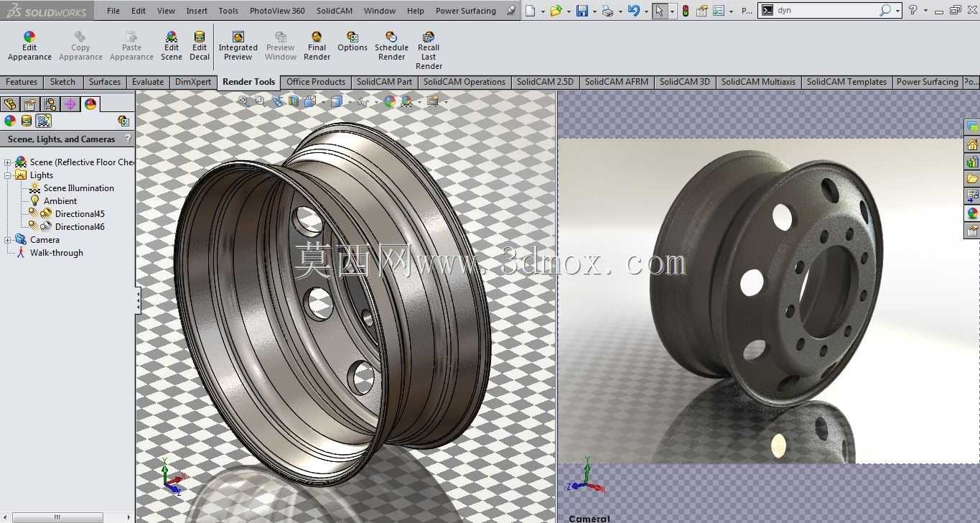Start the Integrated Preview render
980x523 pixels.
(x=238, y=46)
